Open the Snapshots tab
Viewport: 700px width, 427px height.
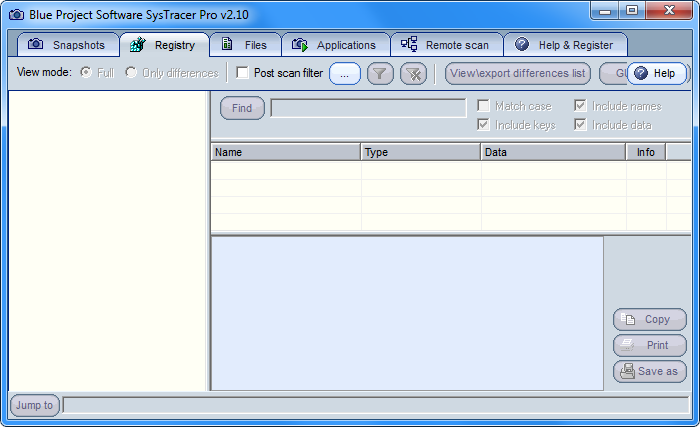point(68,45)
